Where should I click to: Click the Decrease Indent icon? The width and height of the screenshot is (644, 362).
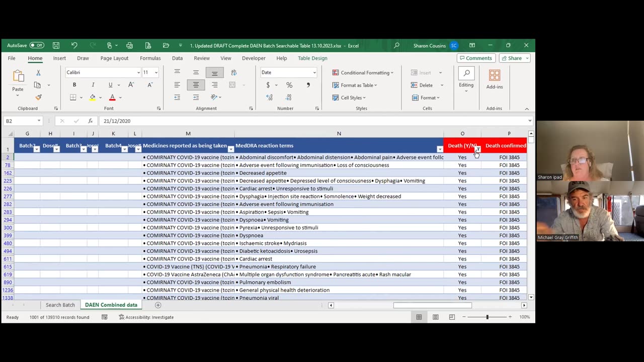(x=177, y=97)
